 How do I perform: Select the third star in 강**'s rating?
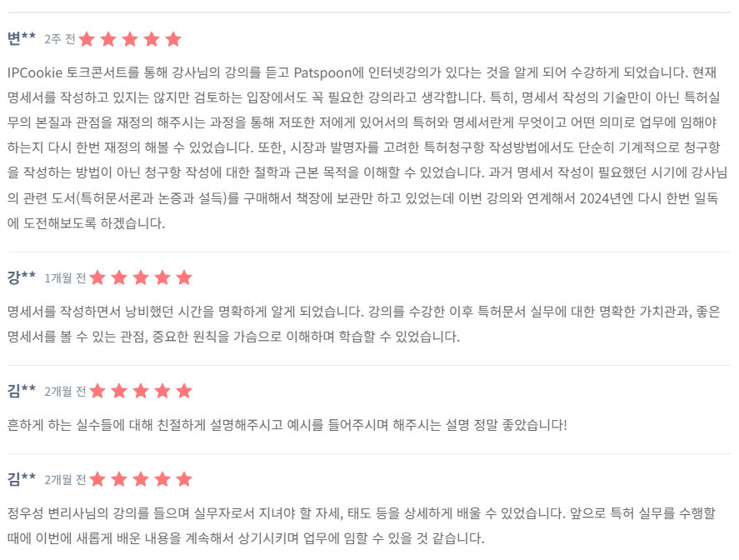pyautogui.click(x=141, y=277)
